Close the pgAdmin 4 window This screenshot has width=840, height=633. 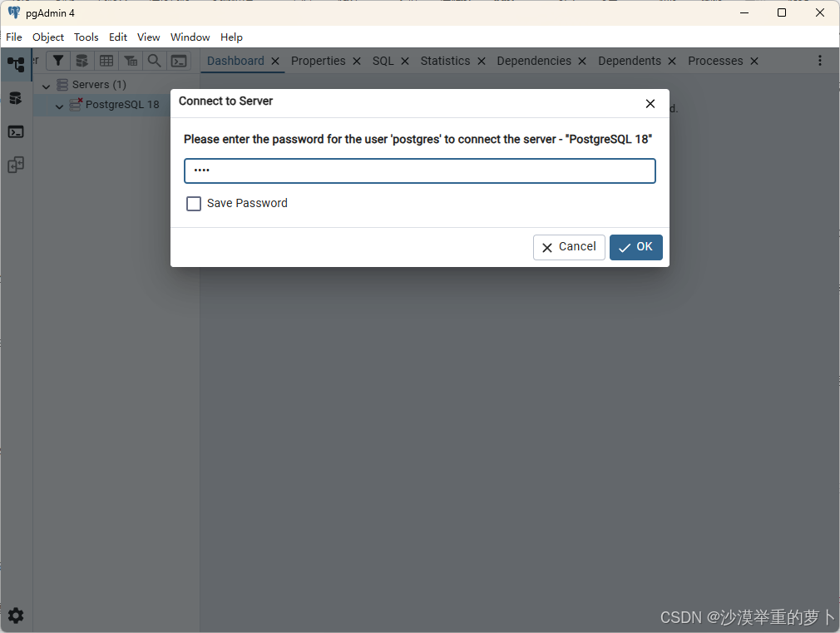(x=820, y=12)
